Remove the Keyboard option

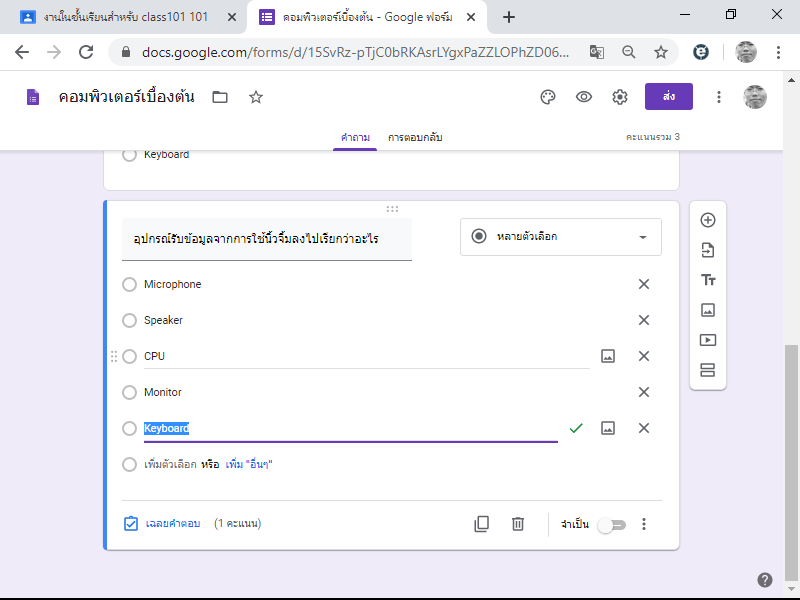pos(644,428)
